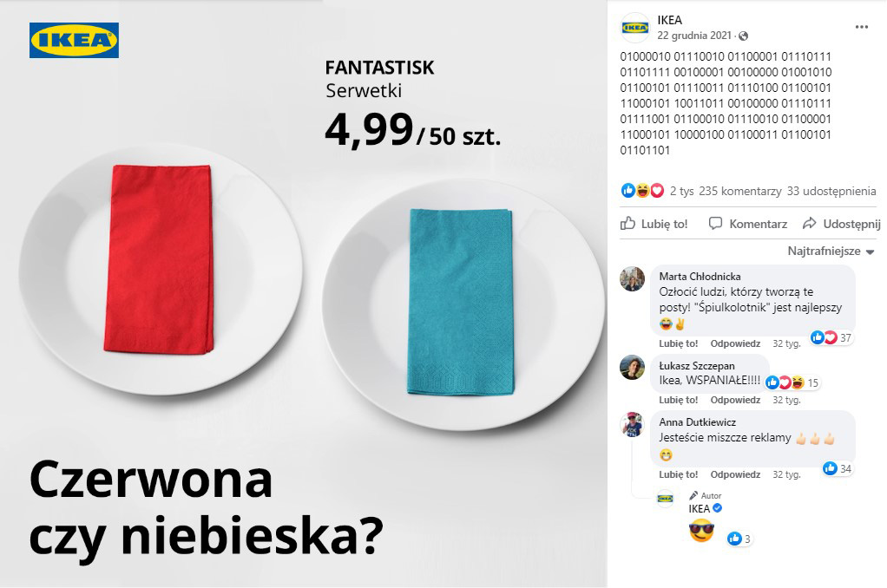Click the IKEA page profile picture
887x588 pixels.
634,28
